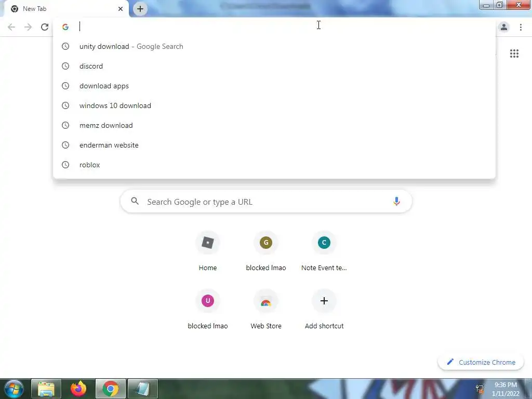Open the Home shortcut tile
This screenshot has width=532, height=399.
point(208,252)
